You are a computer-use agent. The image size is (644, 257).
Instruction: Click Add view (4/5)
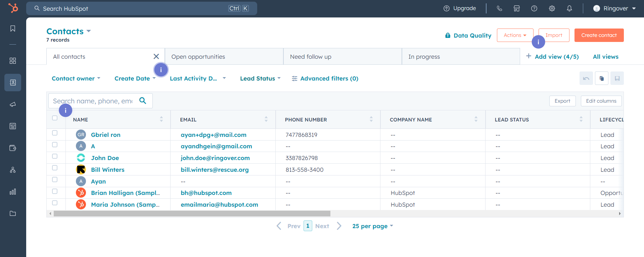[552, 56]
